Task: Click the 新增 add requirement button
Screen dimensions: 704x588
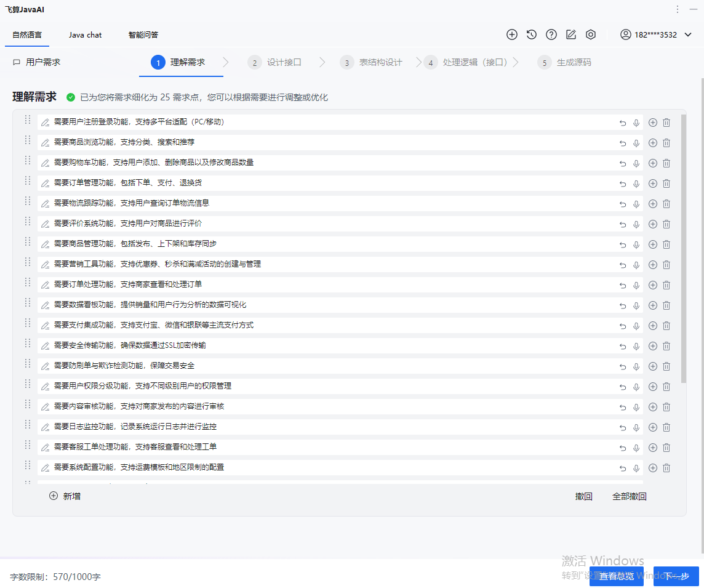Action: (65, 496)
